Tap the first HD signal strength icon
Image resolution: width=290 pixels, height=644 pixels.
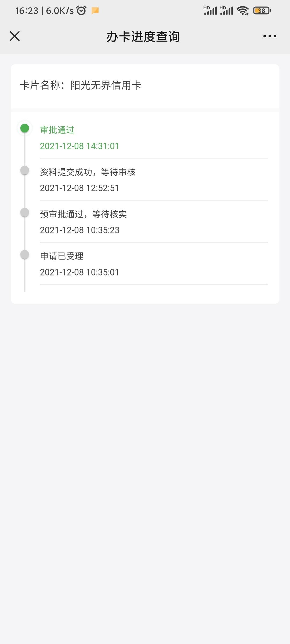click(x=210, y=10)
